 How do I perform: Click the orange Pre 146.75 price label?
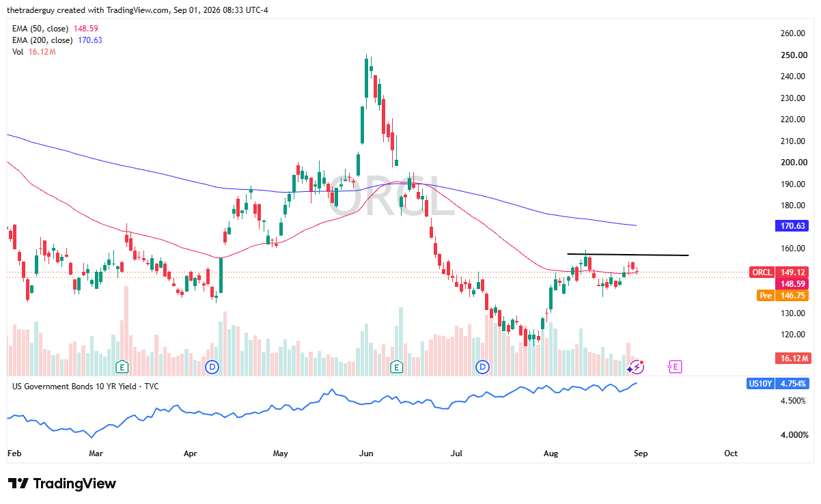(784, 296)
